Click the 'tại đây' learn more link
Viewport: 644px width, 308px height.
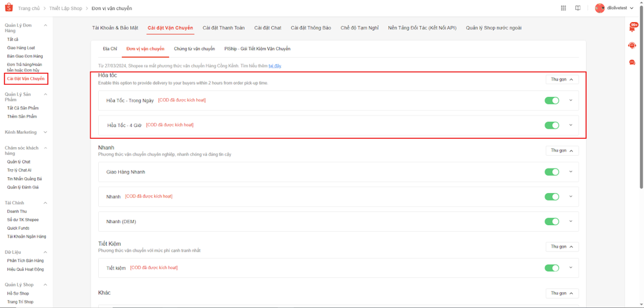click(x=275, y=66)
